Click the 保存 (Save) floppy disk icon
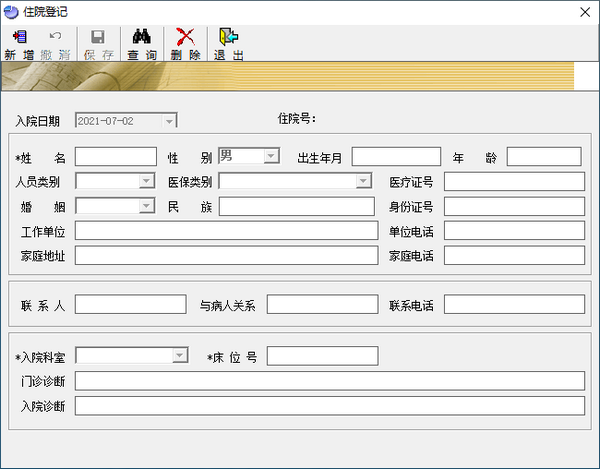The image size is (600, 469). [x=98, y=38]
